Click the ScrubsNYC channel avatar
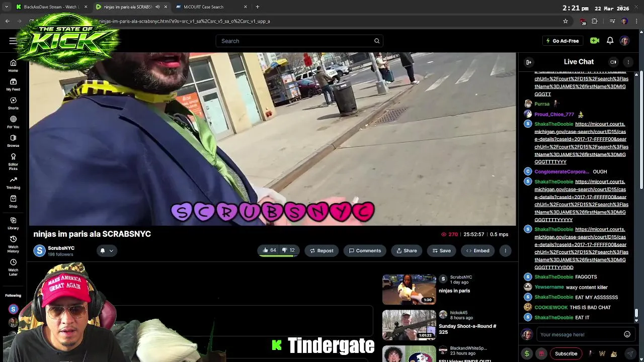The image size is (644, 362). click(39, 250)
